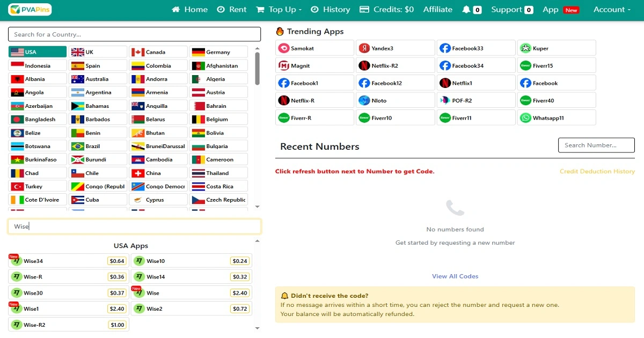Viewport: 644px width, 338px height.
Task: Select Wise14 app at $0.32
Action: 192,277
